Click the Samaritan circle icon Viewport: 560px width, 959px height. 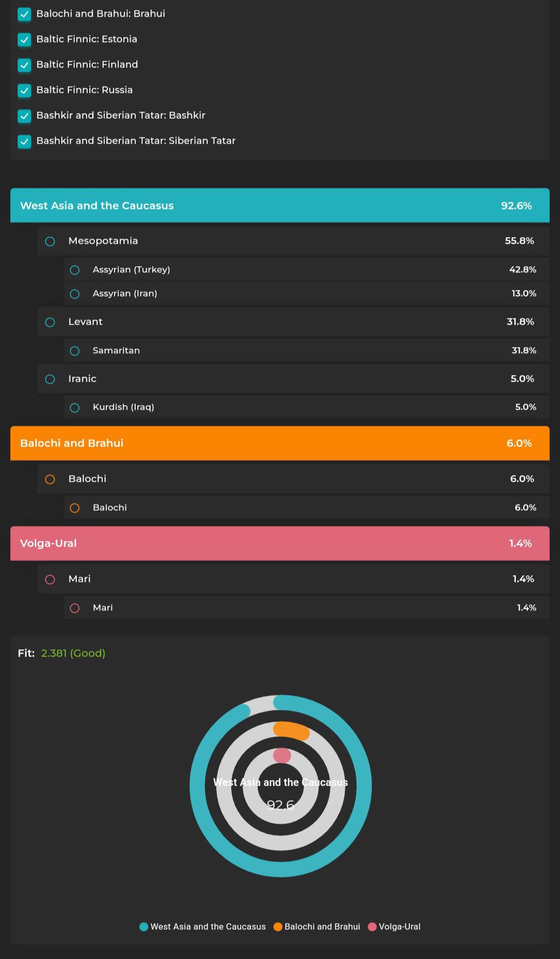pos(75,351)
